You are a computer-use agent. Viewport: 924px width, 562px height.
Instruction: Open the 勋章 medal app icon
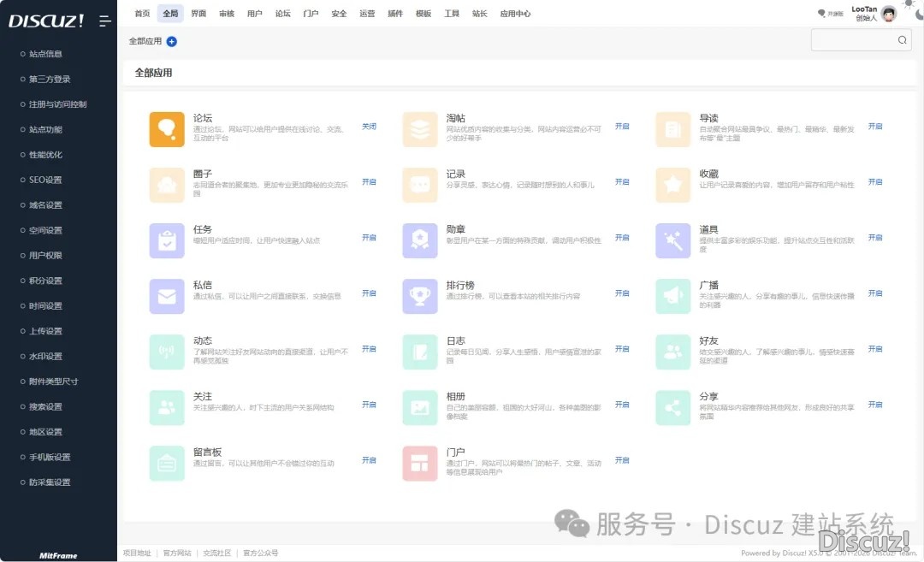click(x=420, y=242)
